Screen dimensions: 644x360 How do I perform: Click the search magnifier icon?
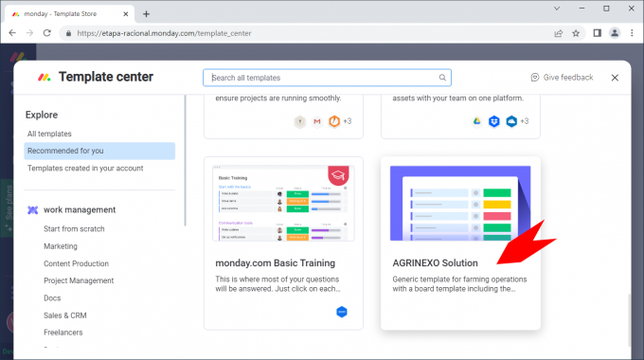[442, 78]
